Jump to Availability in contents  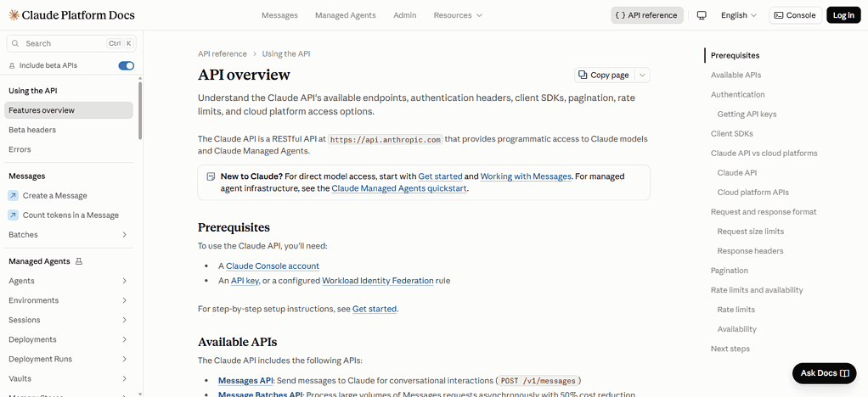point(737,329)
